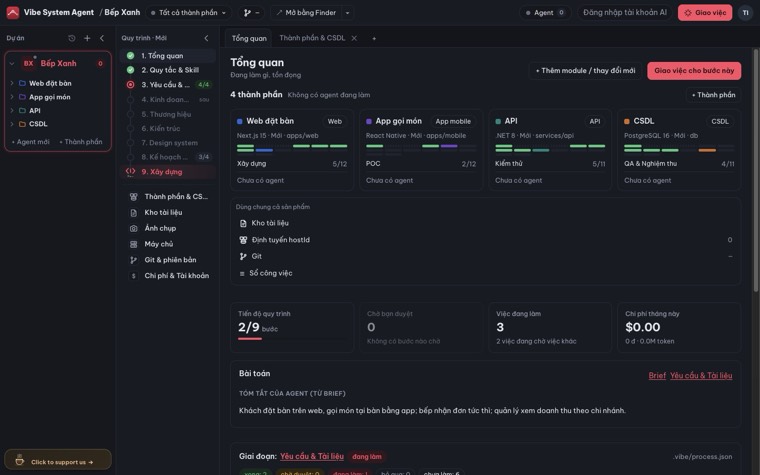
Task: Select step 7. Design system in workflow
Action: pos(168,142)
